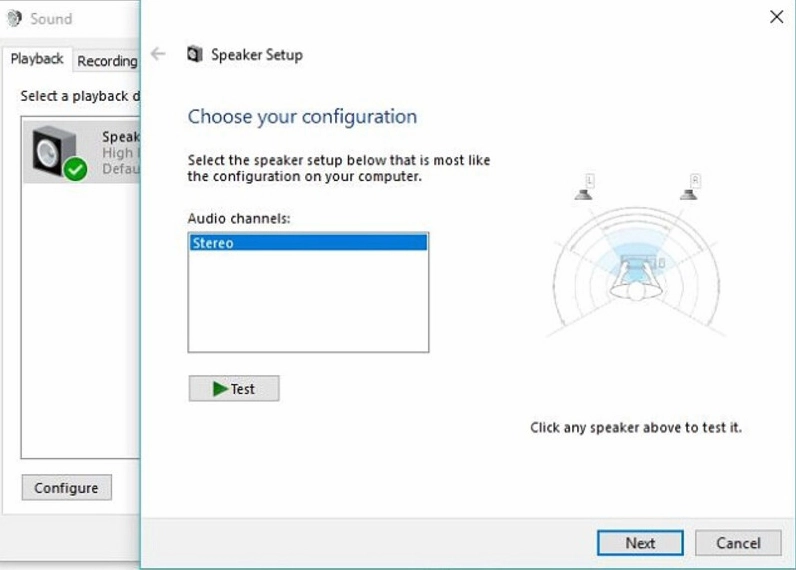Switch to the Playback tab
The width and height of the screenshot is (796, 570).
[x=37, y=60]
